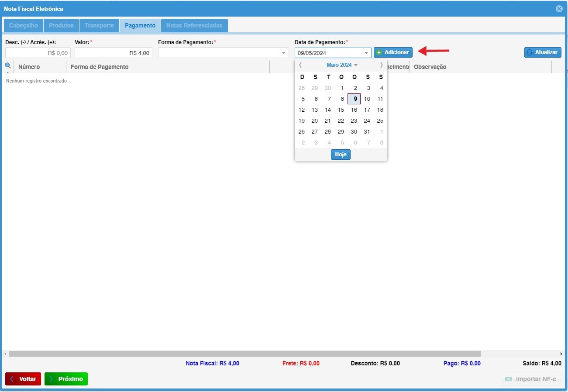
Task: Open the Maio 2024 month selector
Action: point(341,65)
